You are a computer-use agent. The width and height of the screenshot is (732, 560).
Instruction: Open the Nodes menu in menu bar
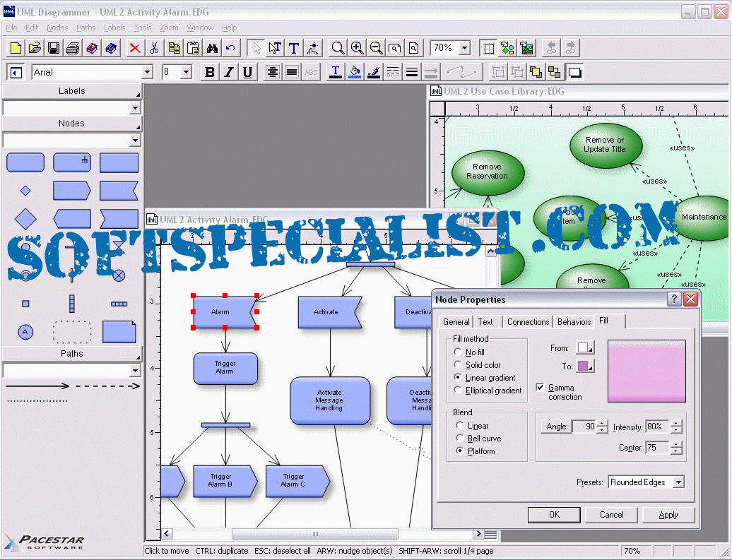pos(57,28)
